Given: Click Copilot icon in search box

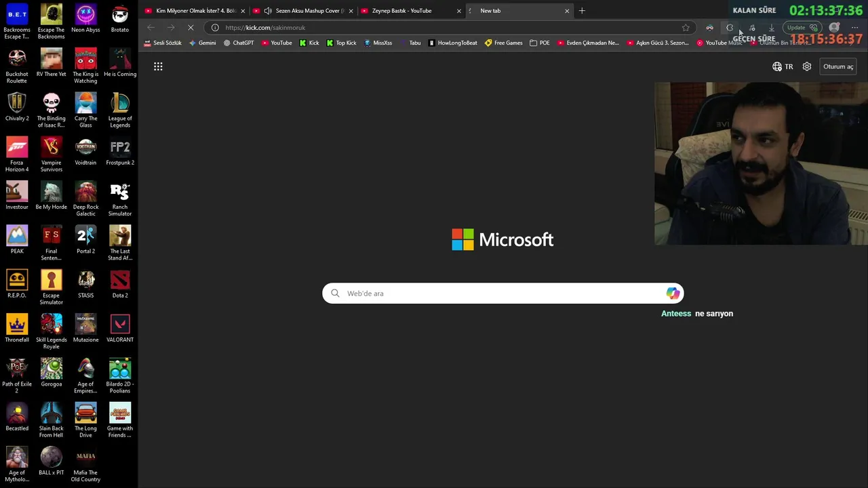Looking at the screenshot, I should tap(673, 293).
